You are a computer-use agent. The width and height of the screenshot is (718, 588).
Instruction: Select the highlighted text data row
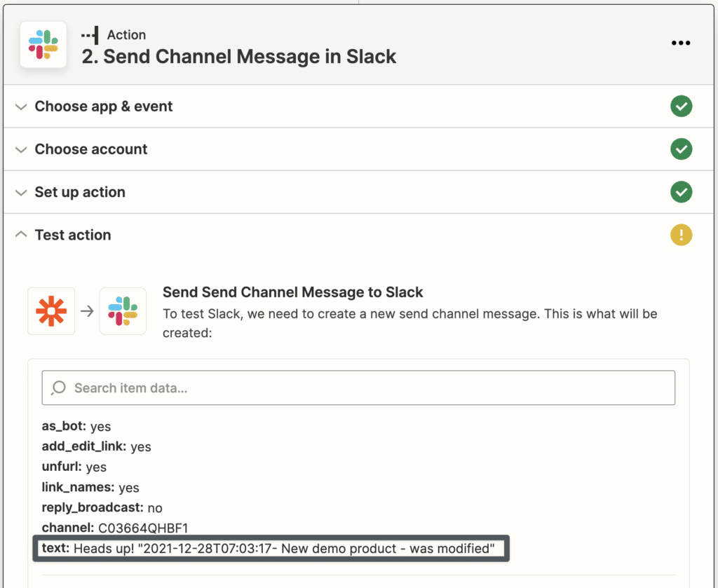pos(271,548)
